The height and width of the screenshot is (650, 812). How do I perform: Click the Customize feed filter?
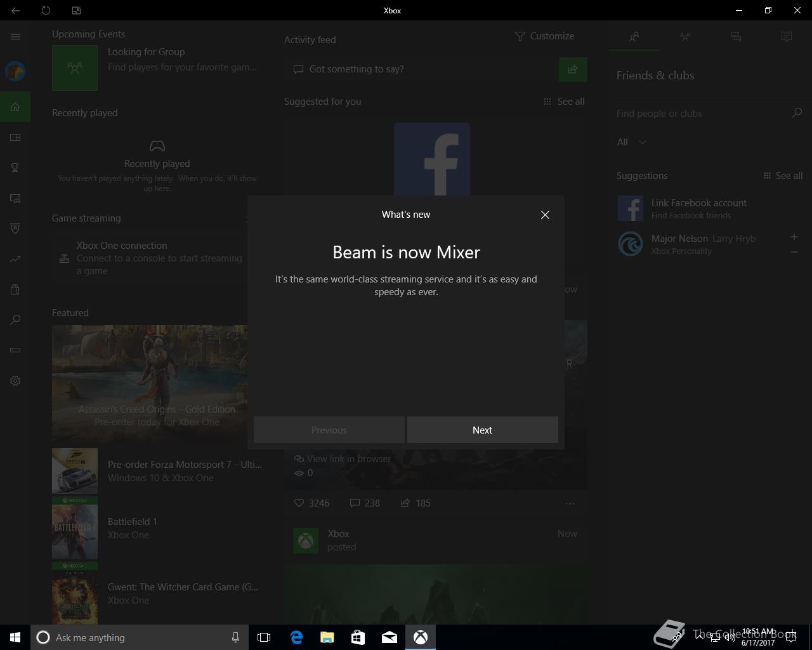[544, 36]
